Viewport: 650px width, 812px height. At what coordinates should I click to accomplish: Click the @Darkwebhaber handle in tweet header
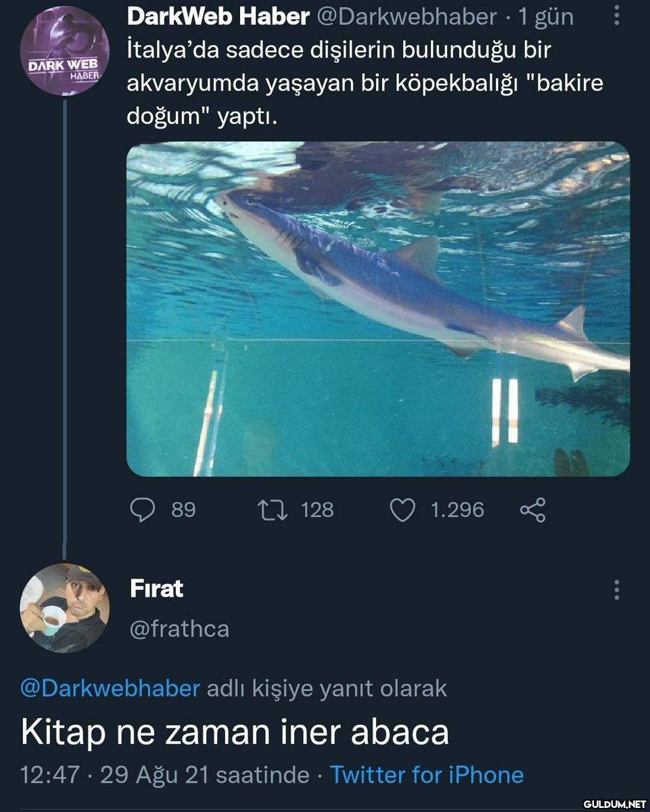click(x=407, y=18)
